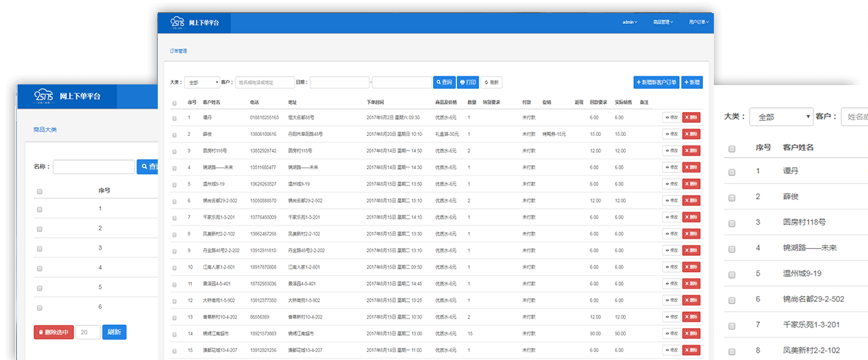
Task: Click 删除选中 trash button in left window
Action: point(54,332)
